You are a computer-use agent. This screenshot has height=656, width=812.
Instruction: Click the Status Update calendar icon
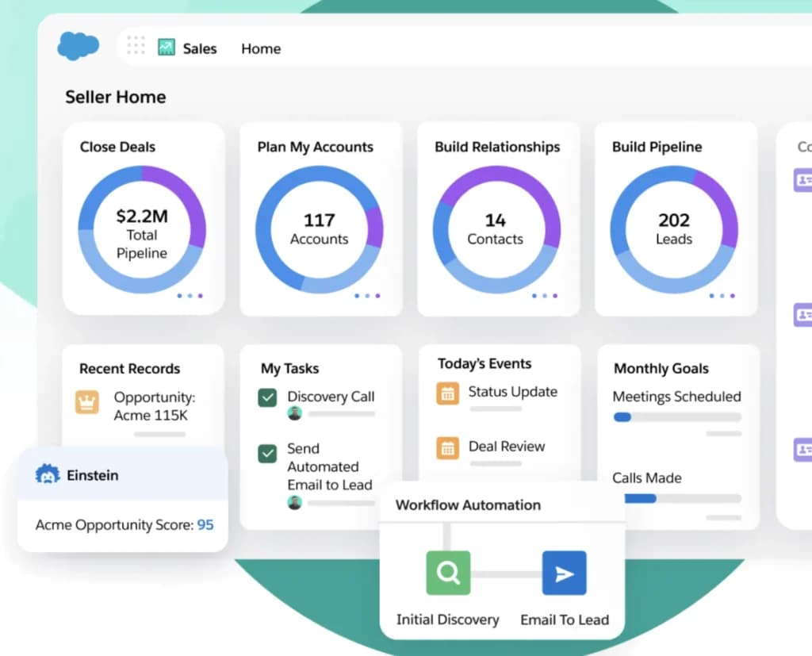[447, 393]
